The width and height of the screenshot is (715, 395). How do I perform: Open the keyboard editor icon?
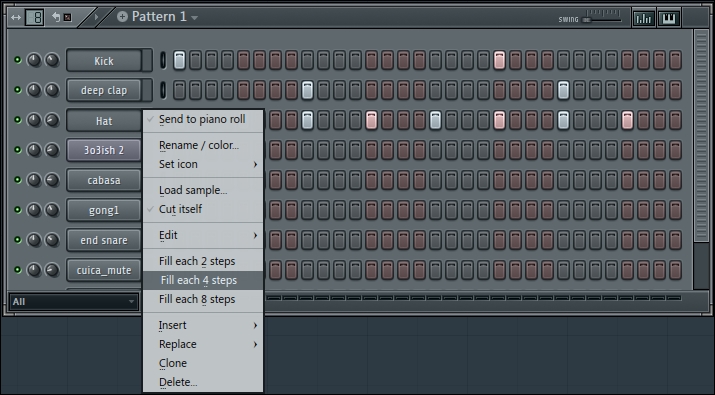(x=669, y=18)
